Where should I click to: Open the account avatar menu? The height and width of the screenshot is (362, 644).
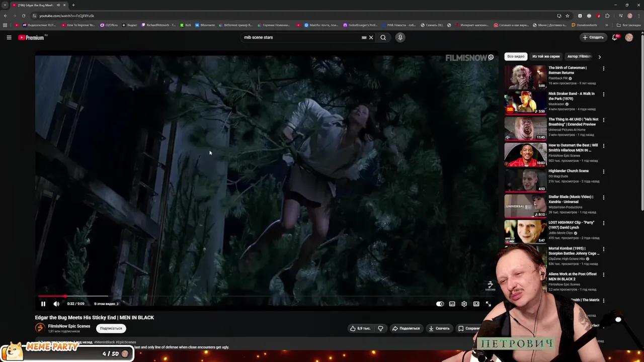pyautogui.click(x=629, y=37)
